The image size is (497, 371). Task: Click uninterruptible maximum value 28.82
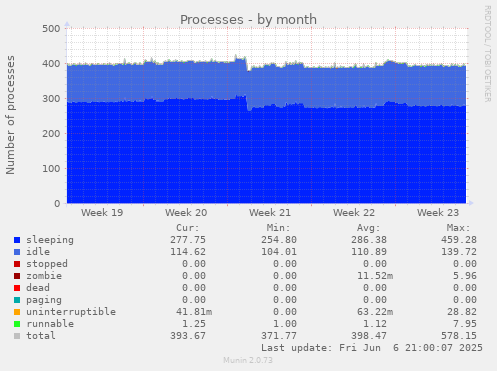click(x=462, y=312)
